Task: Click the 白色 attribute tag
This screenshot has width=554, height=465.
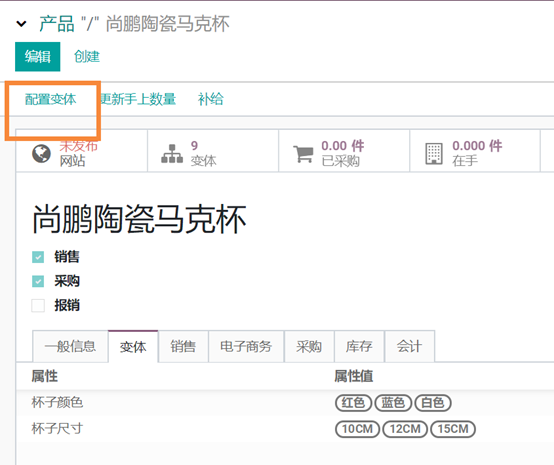Action: [433, 403]
